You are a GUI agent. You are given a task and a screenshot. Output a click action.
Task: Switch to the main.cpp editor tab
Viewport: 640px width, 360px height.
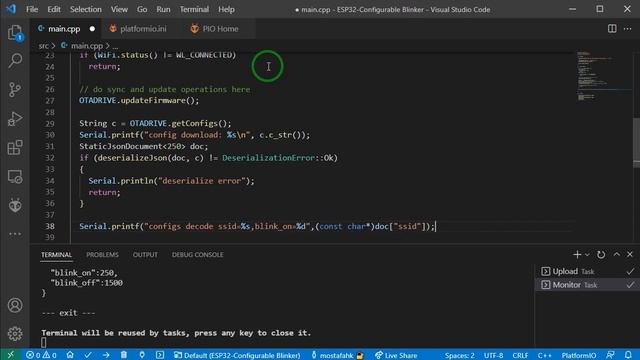tap(64, 29)
